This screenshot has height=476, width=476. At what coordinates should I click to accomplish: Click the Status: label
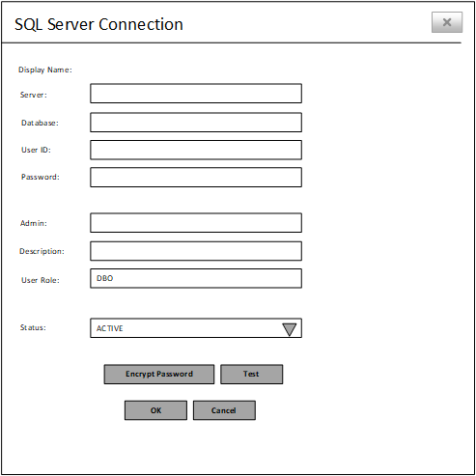pos(33,327)
